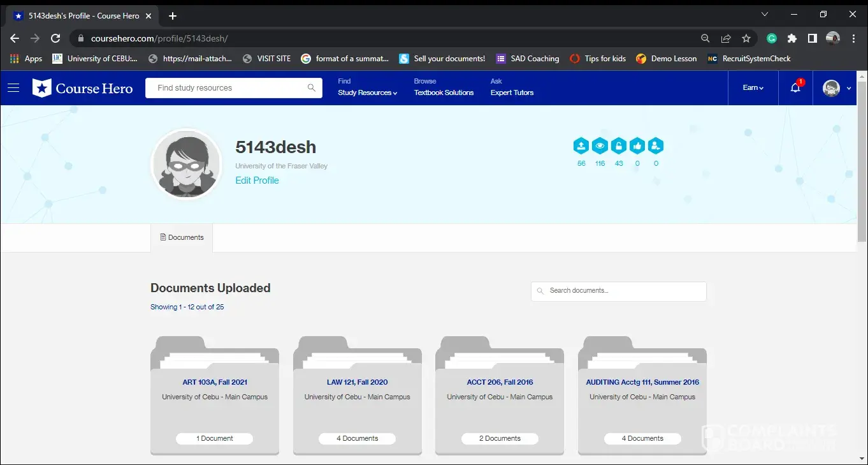868x465 pixels.
Task: Open the hamburger menu in Course Hero header
Action: 13,88
